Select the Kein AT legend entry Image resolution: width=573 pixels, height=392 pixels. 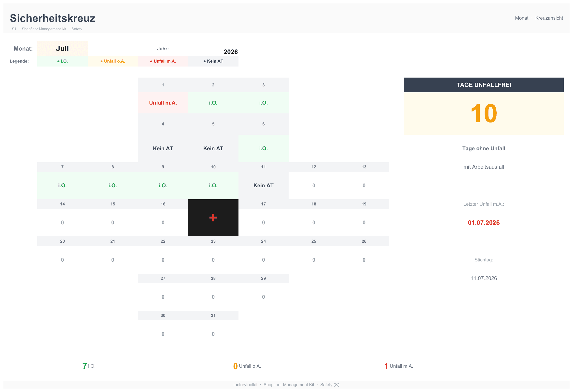coord(213,61)
